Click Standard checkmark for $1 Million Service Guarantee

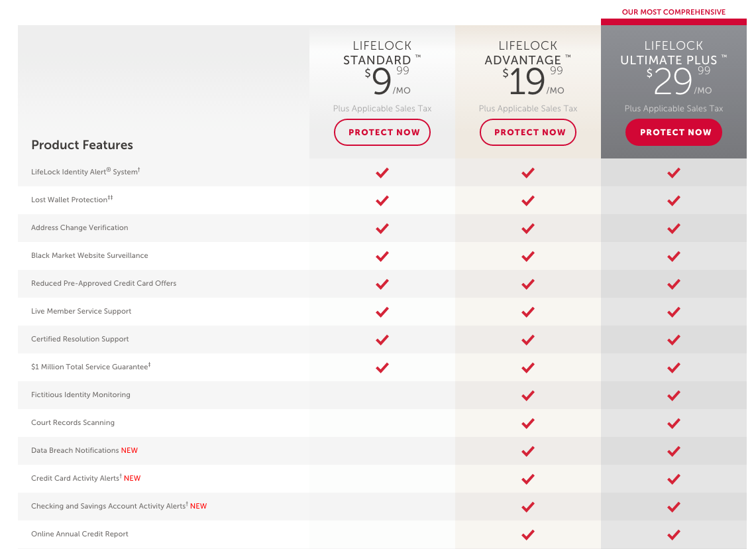pyautogui.click(x=382, y=368)
